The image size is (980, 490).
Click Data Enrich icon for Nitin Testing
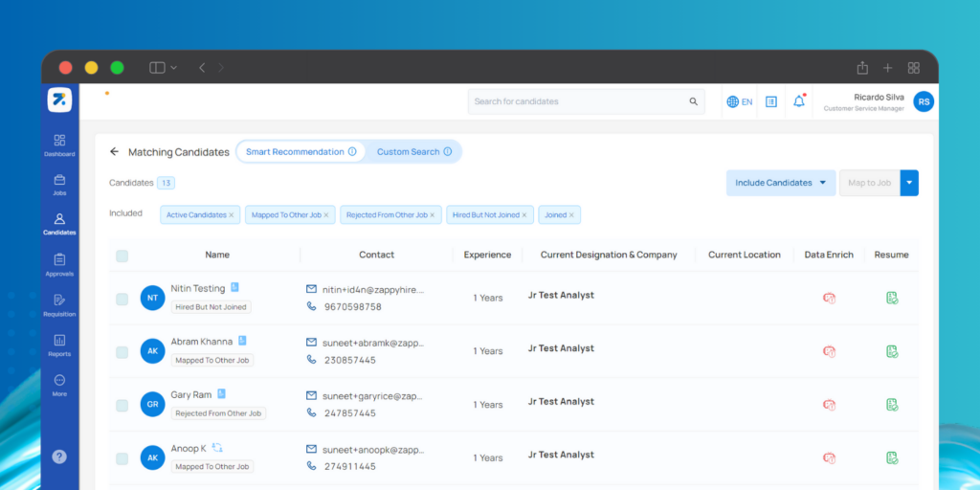(829, 298)
